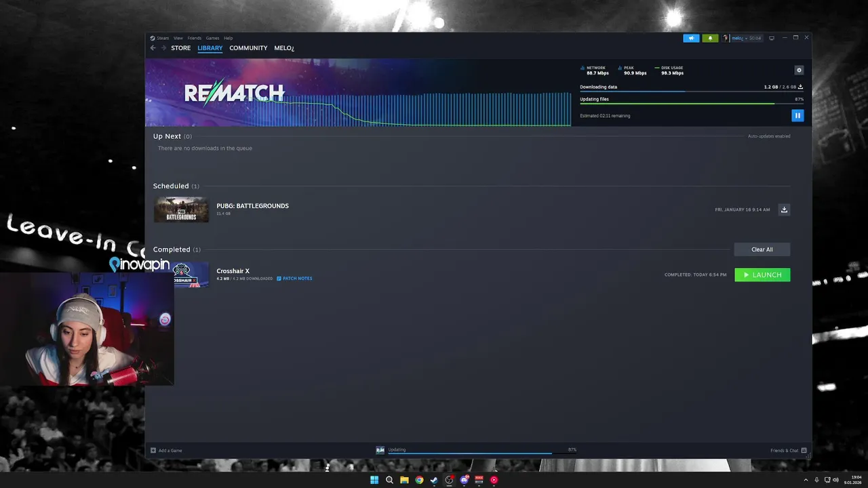Open the announcements megaphone icon
Screen dimensions: 868x488
[x=691, y=38]
